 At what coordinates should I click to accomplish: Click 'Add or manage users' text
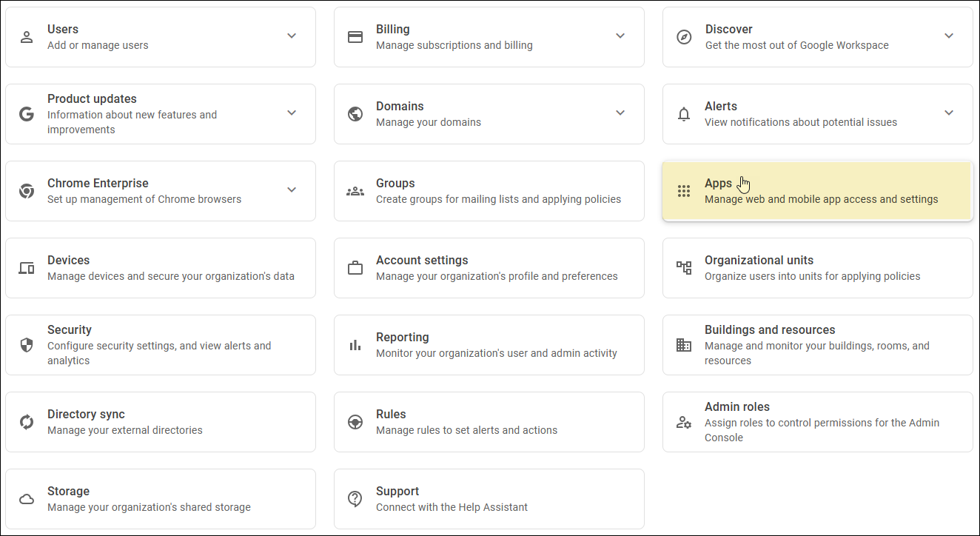tap(98, 45)
